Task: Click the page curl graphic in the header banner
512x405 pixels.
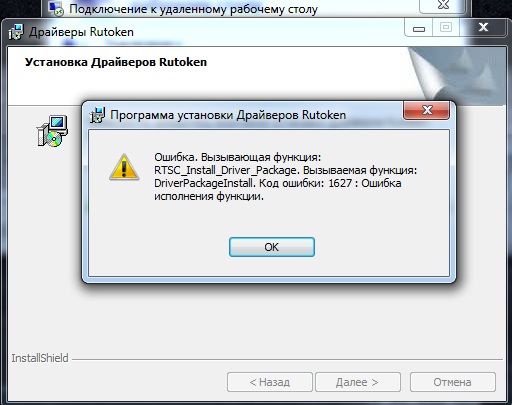Action: click(457, 76)
